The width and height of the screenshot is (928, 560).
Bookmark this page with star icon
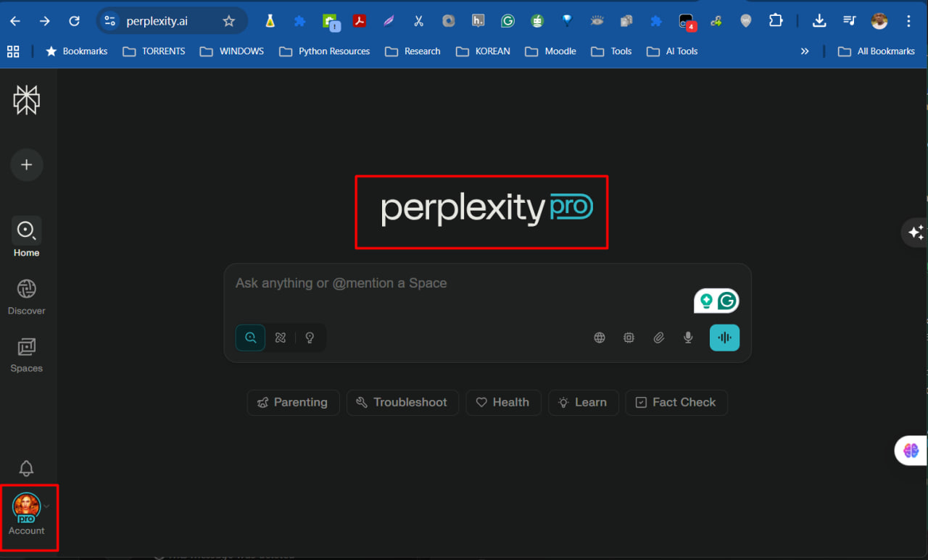coord(229,21)
